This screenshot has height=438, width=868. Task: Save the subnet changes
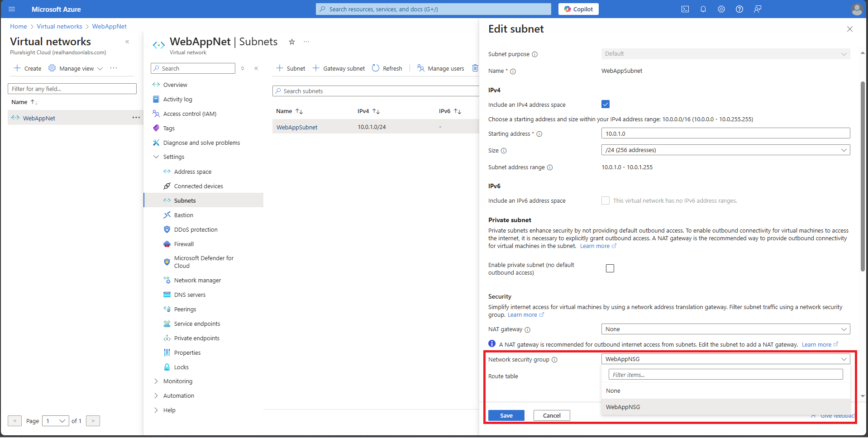click(506, 415)
